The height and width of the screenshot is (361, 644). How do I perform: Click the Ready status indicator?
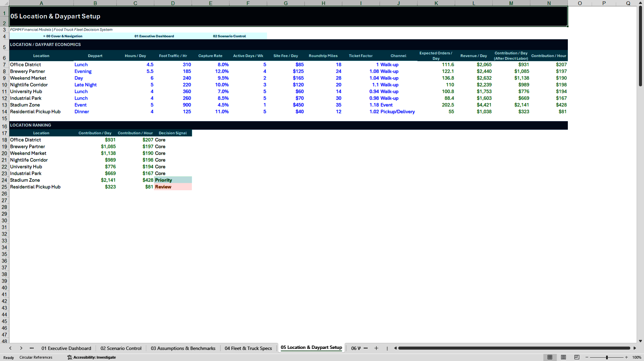pyautogui.click(x=9, y=357)
